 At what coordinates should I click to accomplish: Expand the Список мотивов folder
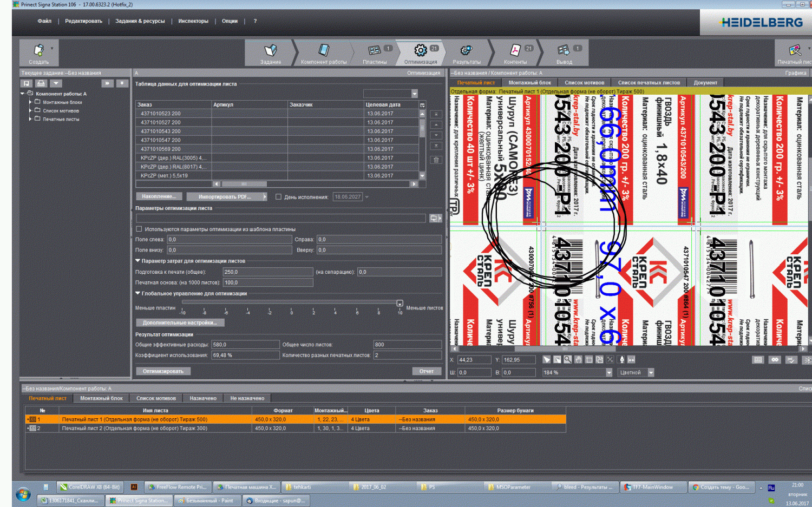(x=30, y=110)
